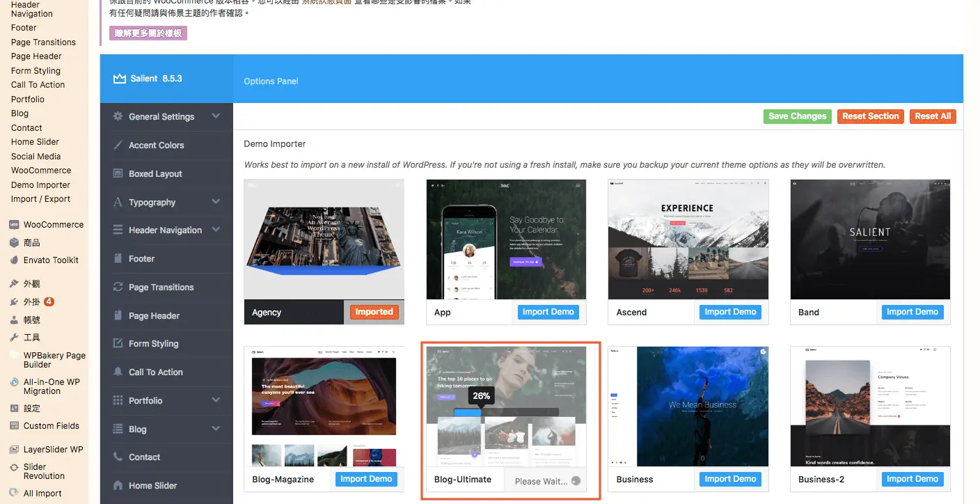
Task: Import the Blog-Magazine demo
Action: click(x=366, y=479)
